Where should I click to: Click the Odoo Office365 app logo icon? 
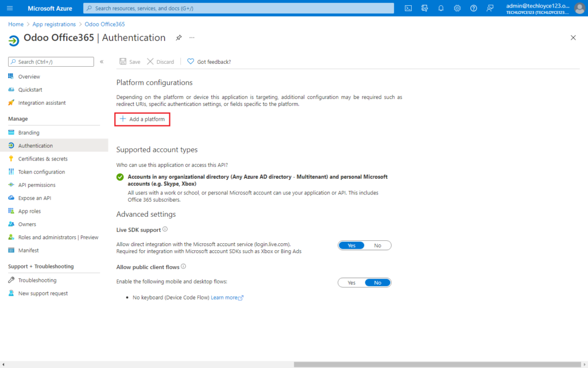coord(14,40)
